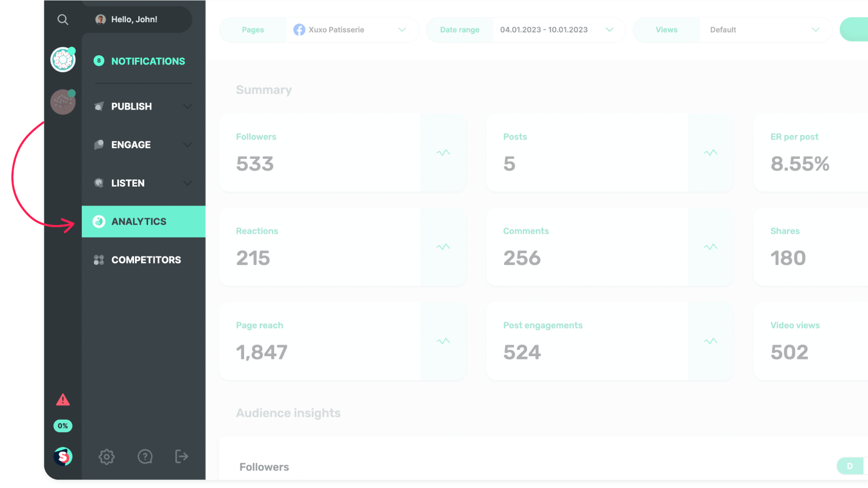Click the ER per post value 8.55%
The height and width of the screenshot is (488, 868).
point(800,164)
